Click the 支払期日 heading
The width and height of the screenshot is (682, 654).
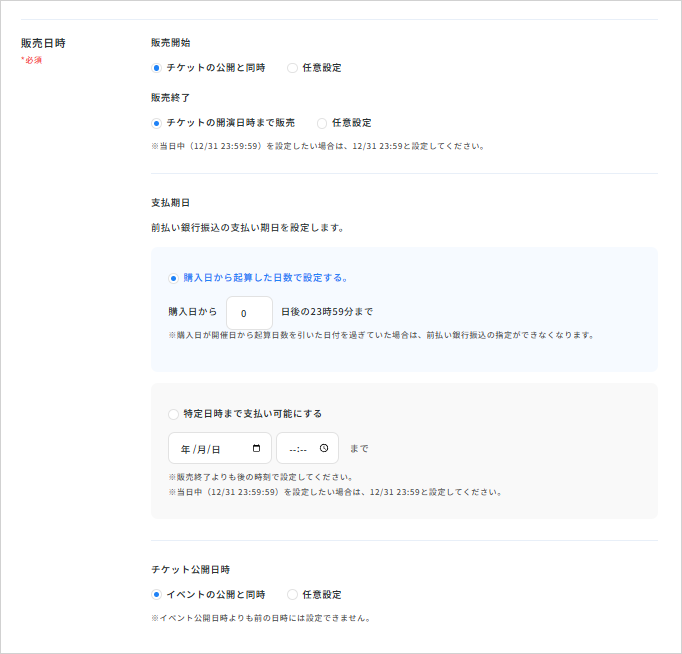pyautogui.click(x=170, y=202)
